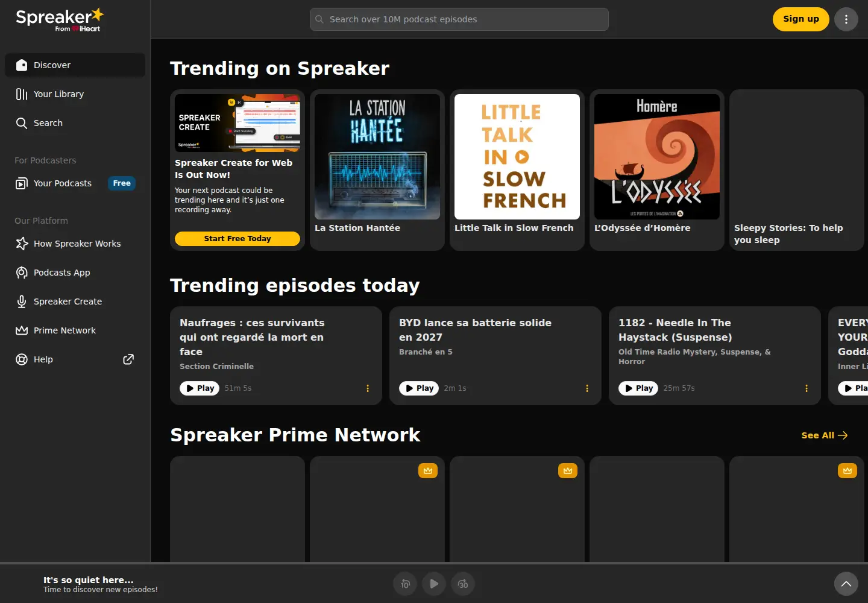Skip forward 30 seconds in the player bar
The width and height of the screenshot is (868, 603).
click(463, 584)
